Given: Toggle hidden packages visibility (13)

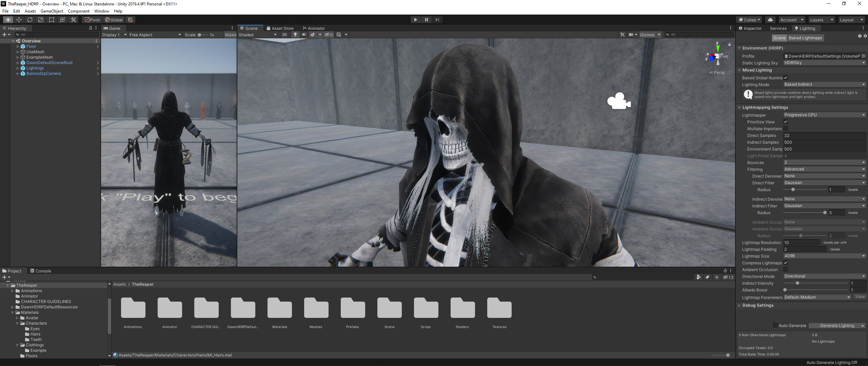Looking at the screenshot, I should coord(728,277).
